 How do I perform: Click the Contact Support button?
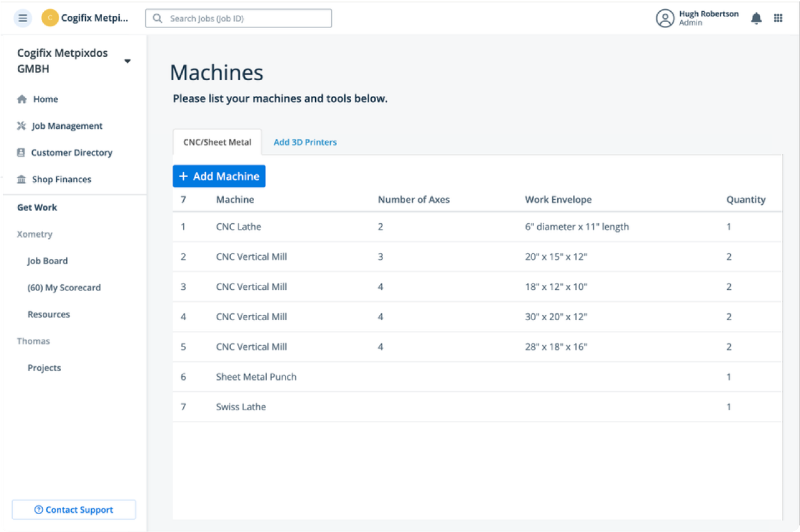click(74, 509)
